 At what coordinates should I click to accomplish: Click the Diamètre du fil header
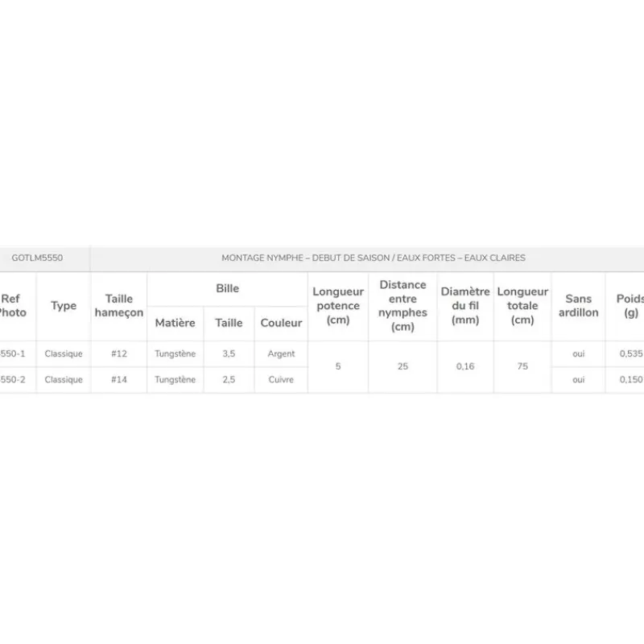(465, 306)
